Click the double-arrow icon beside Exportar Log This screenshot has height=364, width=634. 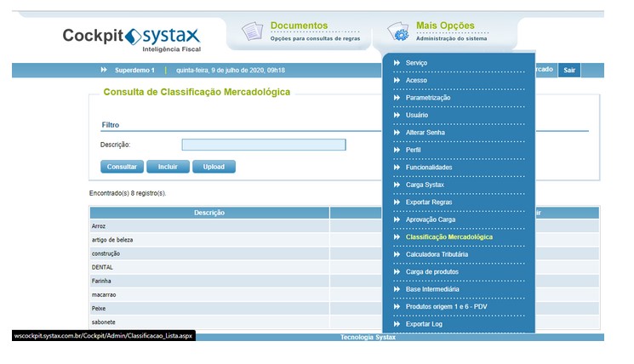click(397, 323)
